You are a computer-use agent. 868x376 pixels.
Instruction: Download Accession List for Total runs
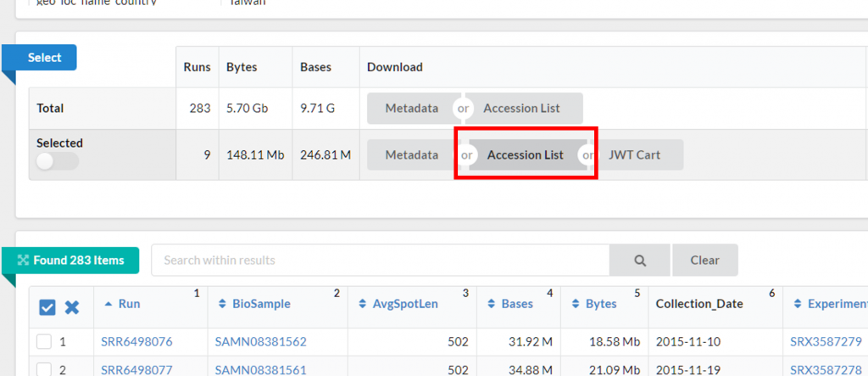(525, 108)
